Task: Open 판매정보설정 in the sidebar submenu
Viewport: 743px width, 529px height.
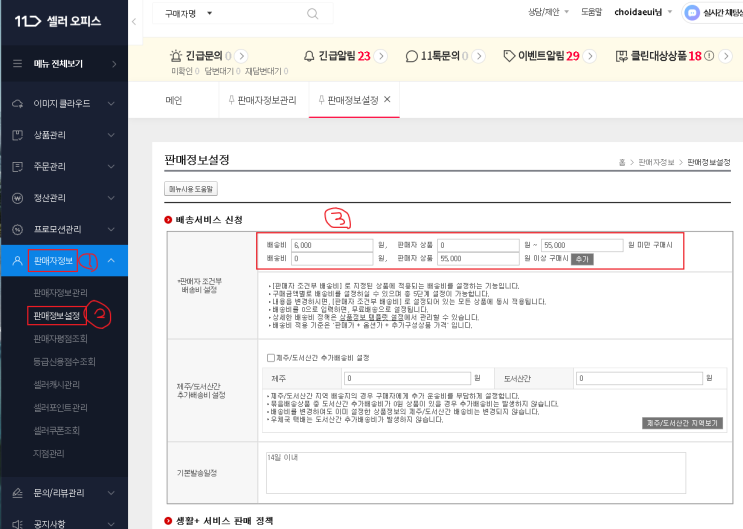Action: (56, 316)
